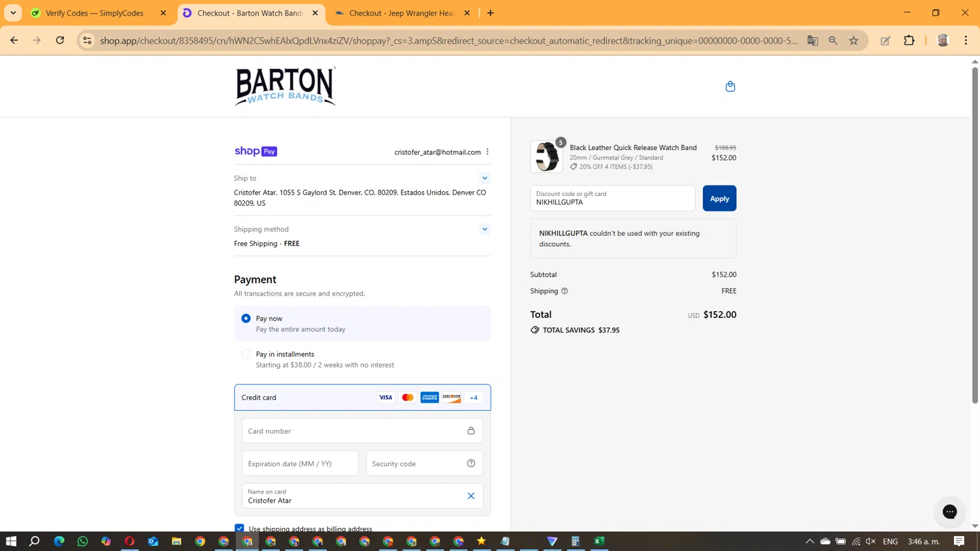Show hidden system tray icons

pyautogui.click(x=809, y=541)
